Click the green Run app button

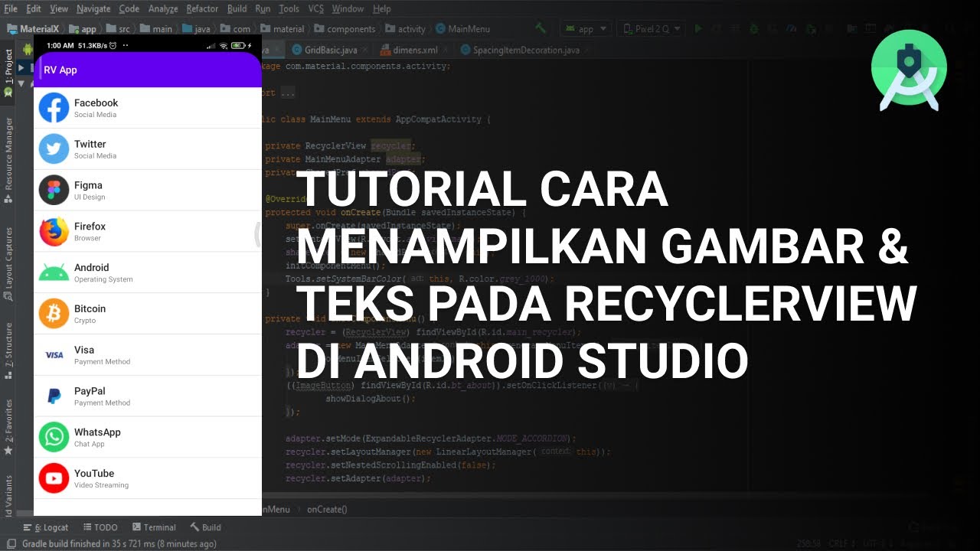pyautogui.click(x=697, y=28)
